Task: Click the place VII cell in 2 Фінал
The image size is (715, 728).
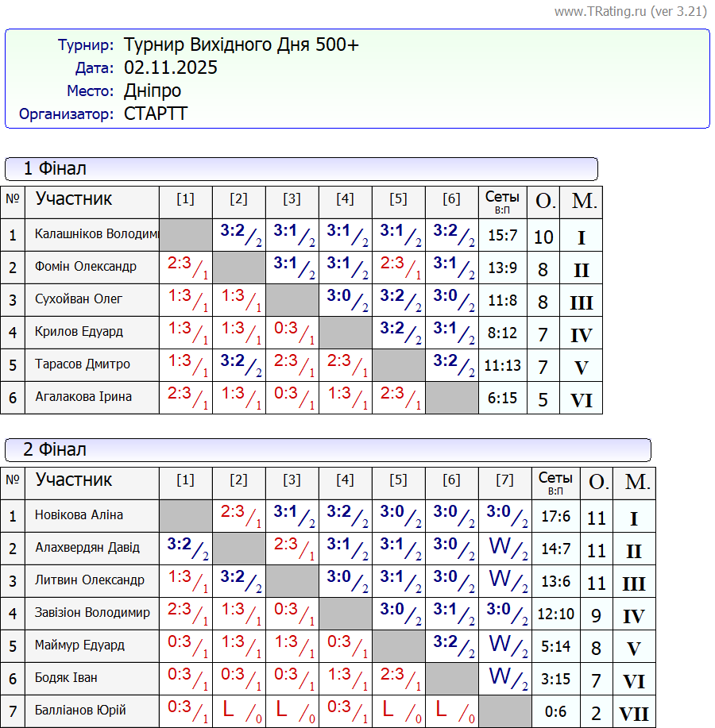Action: tap(634, 713)
